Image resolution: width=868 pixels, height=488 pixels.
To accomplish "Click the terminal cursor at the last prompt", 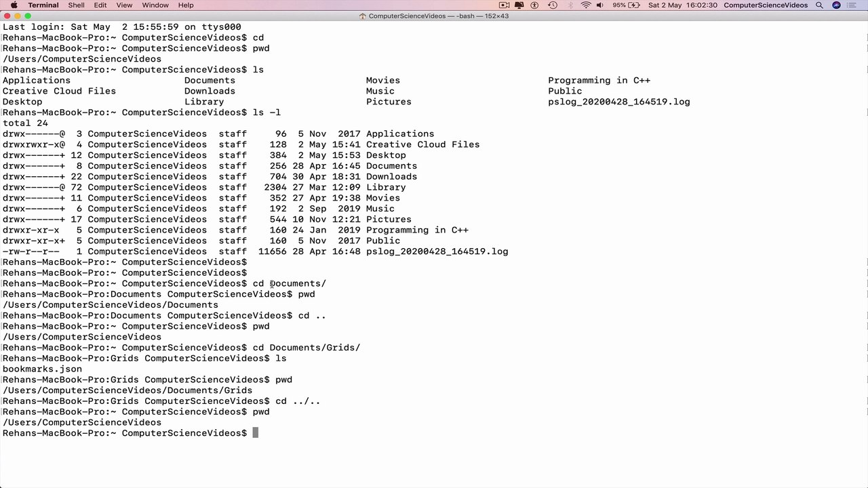I will pyautogui.click(x=256, y=433).
